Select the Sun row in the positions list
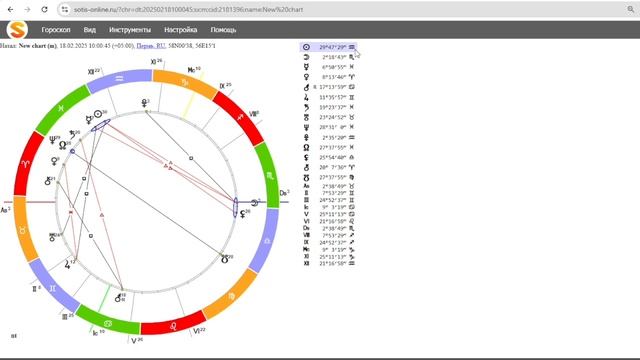640x360 pixels. tap(329, 47)
